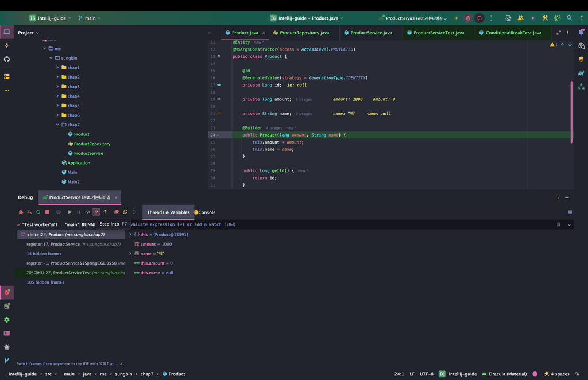Expand the chap3 folder
The image size is (588, 380).
click(57, 87)
